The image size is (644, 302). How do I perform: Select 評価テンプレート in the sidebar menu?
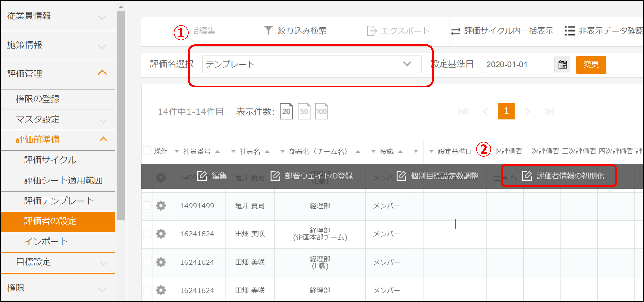point(59,201)
